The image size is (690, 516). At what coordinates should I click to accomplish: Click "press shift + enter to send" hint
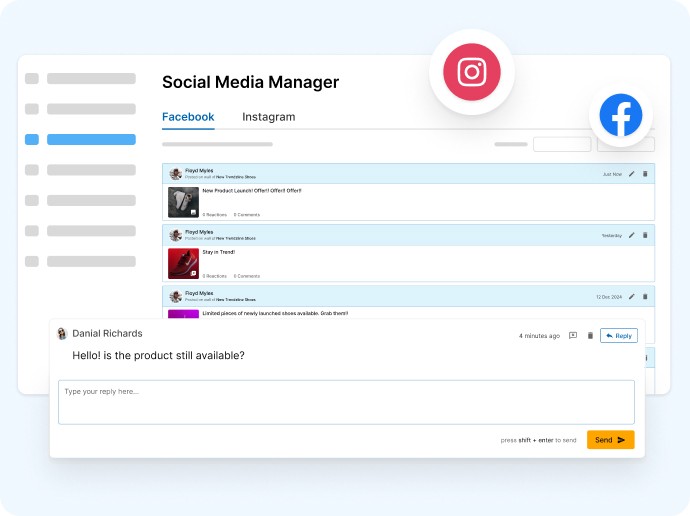[538, 440]
